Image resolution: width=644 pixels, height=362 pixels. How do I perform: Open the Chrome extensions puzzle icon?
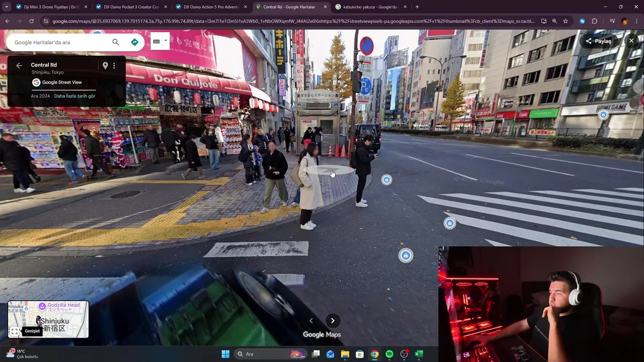click(595, 21)
